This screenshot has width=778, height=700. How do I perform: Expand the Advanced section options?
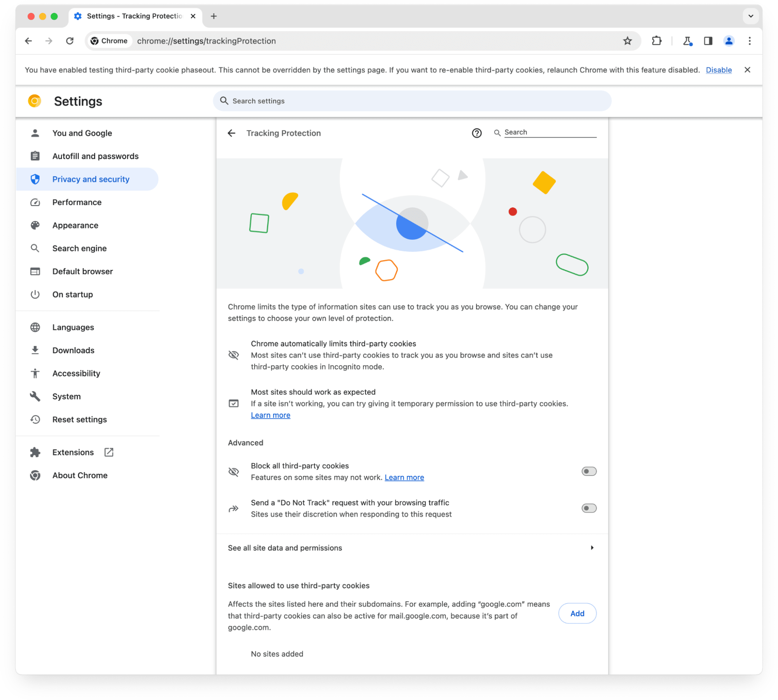pos(245,442)
